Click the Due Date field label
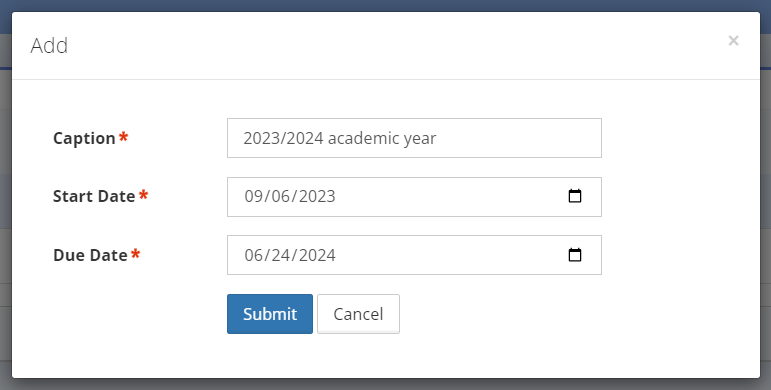 (90, 255)
